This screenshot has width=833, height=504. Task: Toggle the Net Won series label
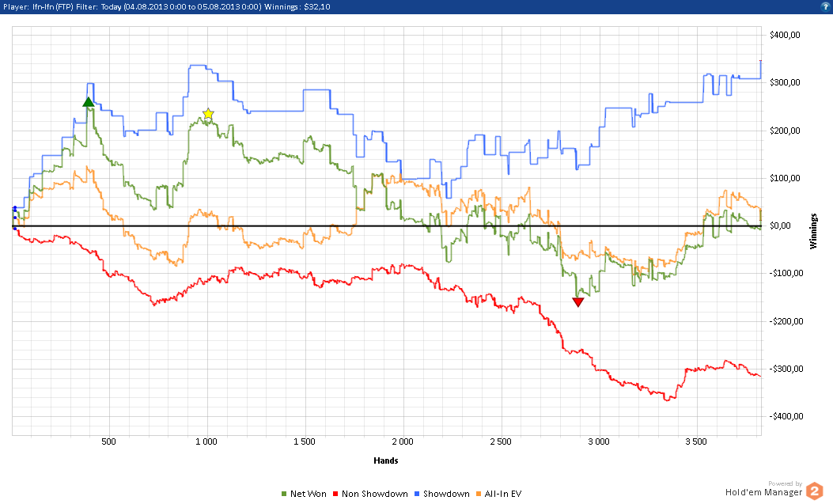click(308, 494)
